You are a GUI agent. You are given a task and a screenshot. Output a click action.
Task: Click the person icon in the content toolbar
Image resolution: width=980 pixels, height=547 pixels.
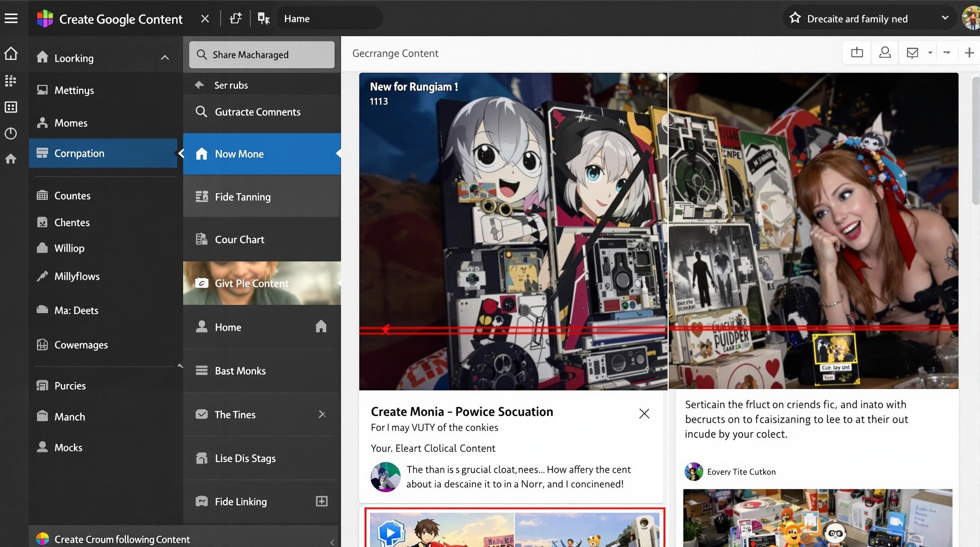click(x=885, y=53)
